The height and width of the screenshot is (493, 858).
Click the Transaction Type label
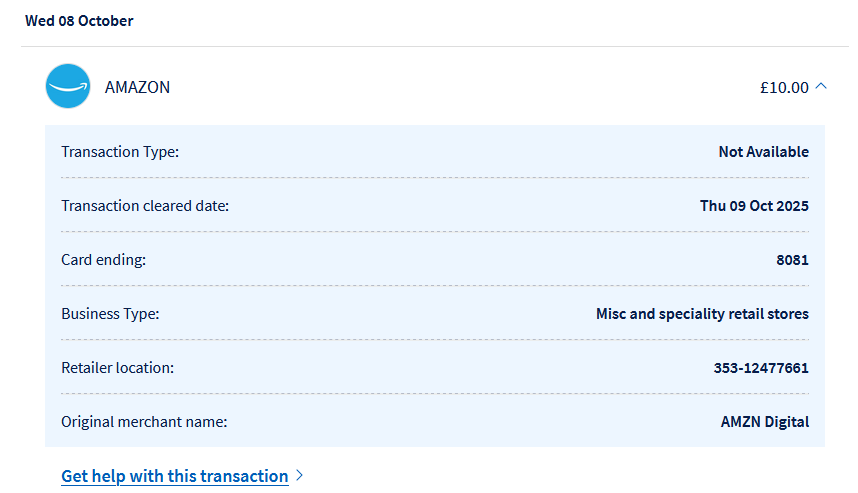(x=120, y=152)
